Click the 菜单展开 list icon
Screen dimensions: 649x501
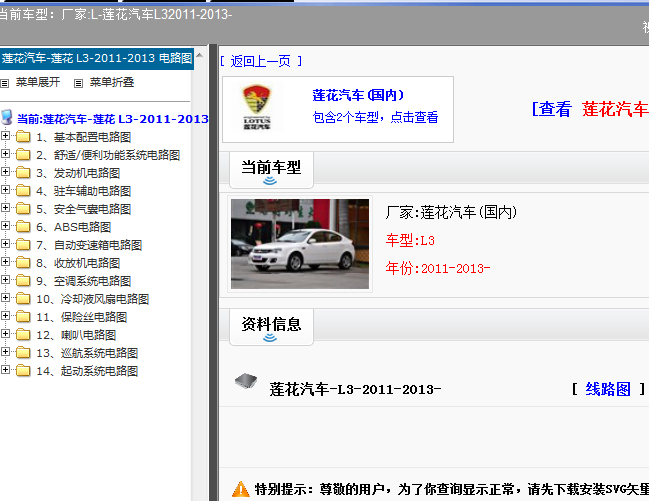5,84
